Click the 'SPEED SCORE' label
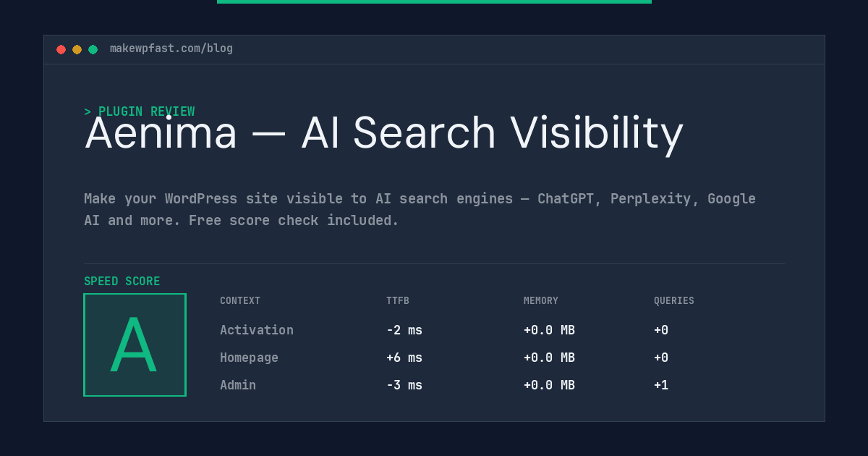Screen dimensions: 868x456 pyautogui.click(x=122, y=282)
